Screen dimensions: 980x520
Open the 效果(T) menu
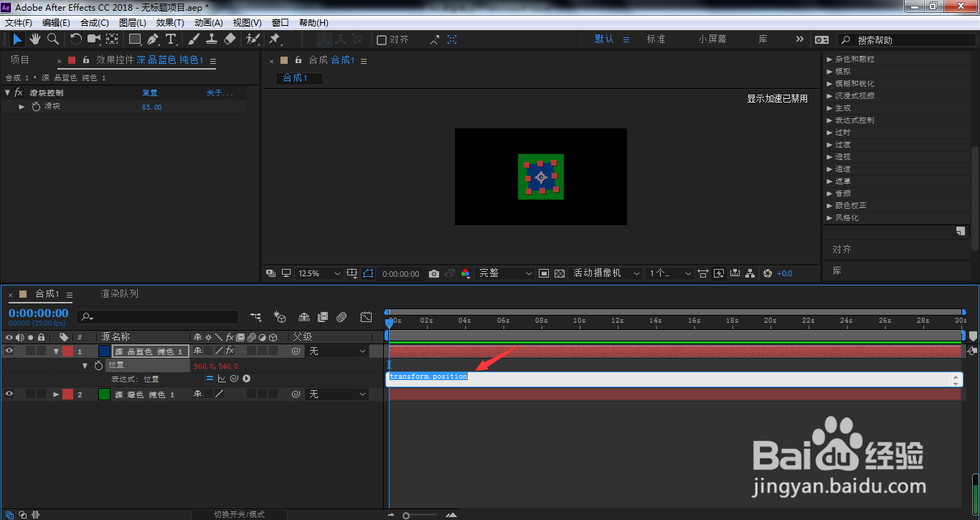point(170,23)
